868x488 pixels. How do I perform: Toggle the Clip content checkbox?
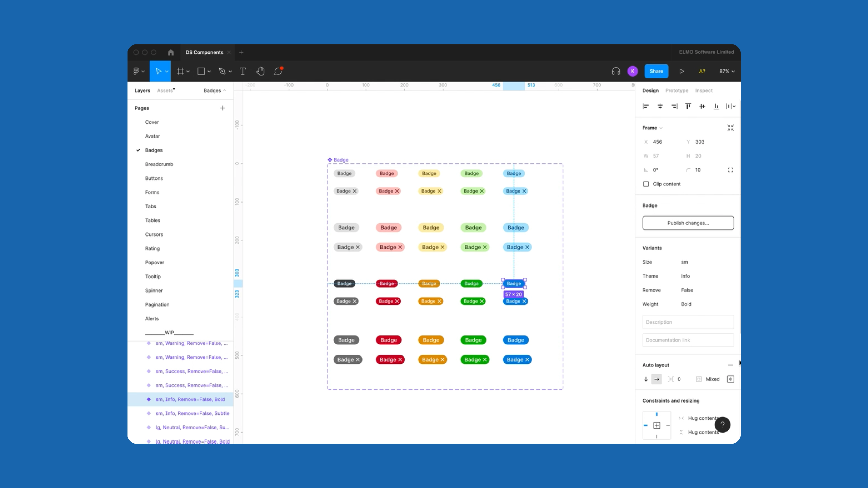[x=646, y=184]
